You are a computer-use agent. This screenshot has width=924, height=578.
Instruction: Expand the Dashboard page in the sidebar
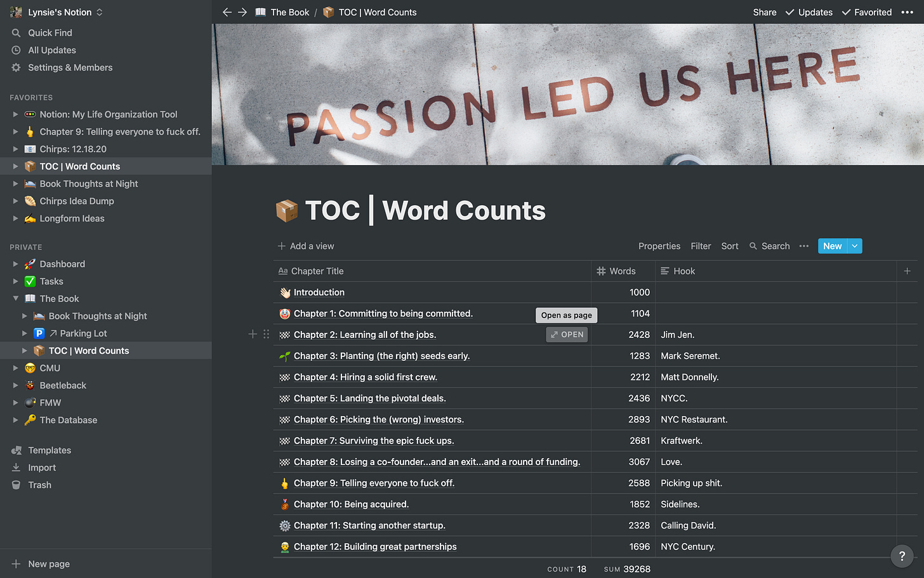tap(16, 264)
